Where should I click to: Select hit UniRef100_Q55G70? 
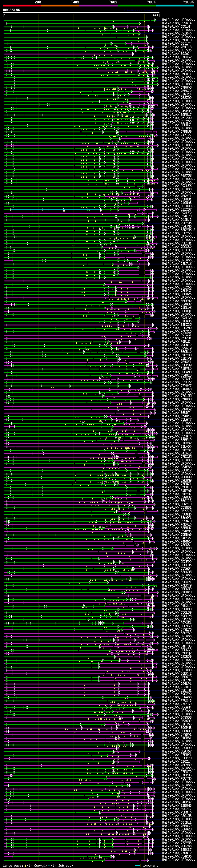click(177, 91)
